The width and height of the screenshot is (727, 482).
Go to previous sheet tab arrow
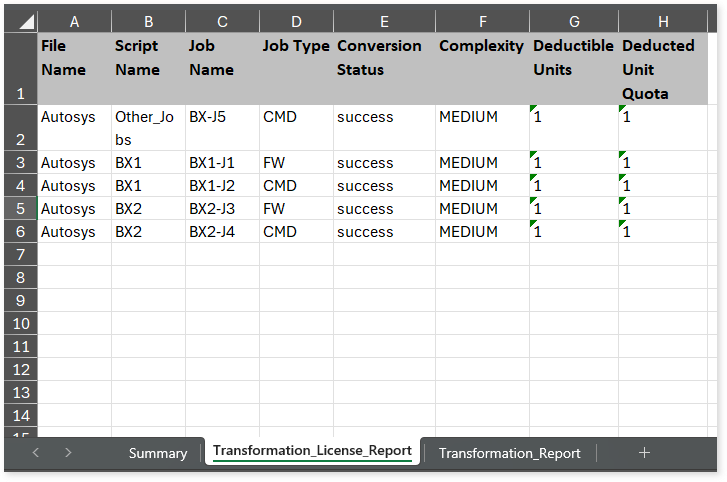pyautogui.click(x=36, y=452)
